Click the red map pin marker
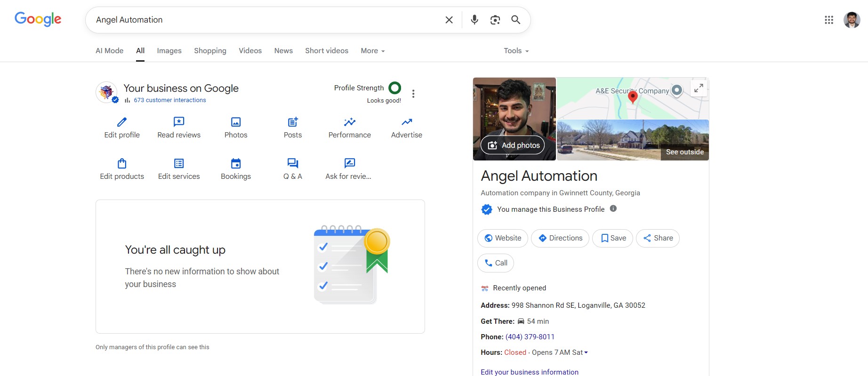 click(633, 97)
